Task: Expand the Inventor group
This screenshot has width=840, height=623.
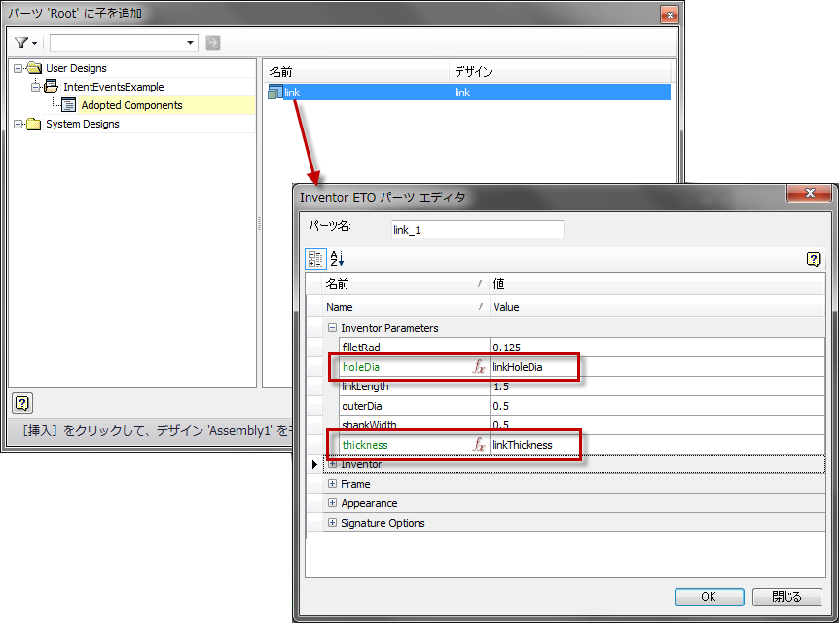Action: point(332,464)
